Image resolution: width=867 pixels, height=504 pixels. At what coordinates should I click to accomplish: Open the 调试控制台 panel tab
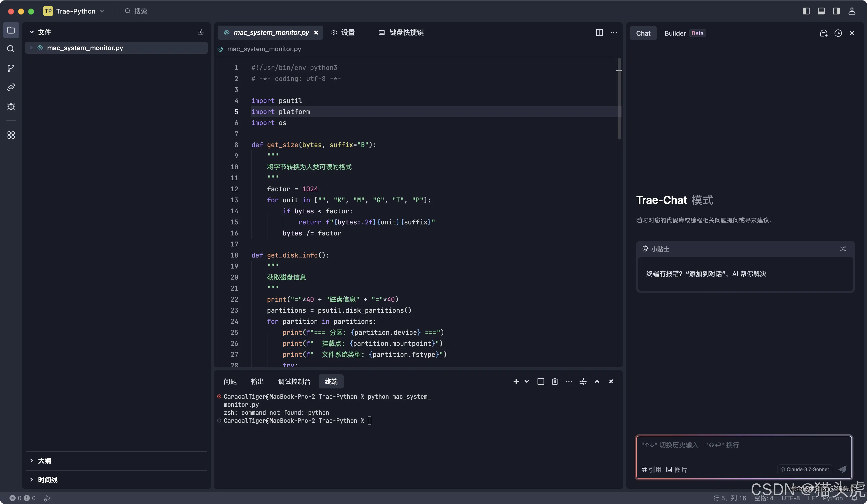294,382
